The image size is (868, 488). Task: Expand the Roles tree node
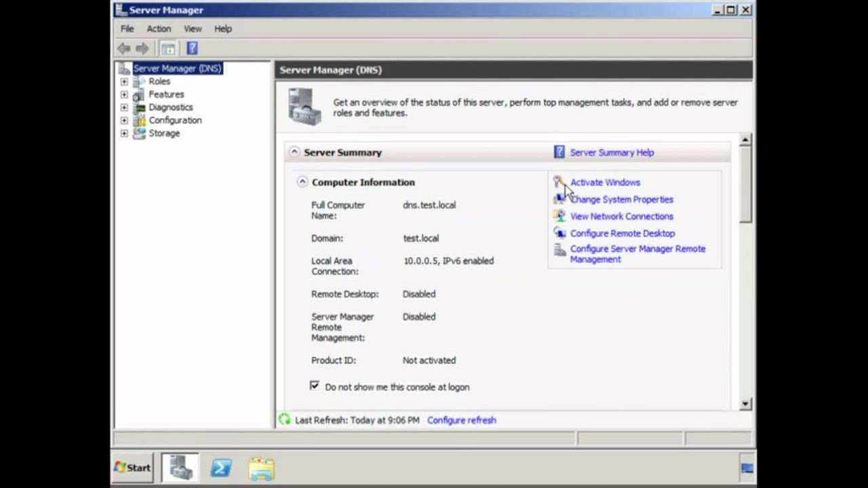[124, 81]
